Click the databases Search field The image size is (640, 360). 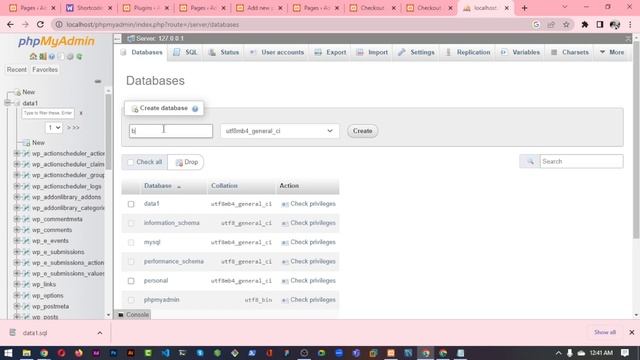(581, 162)
